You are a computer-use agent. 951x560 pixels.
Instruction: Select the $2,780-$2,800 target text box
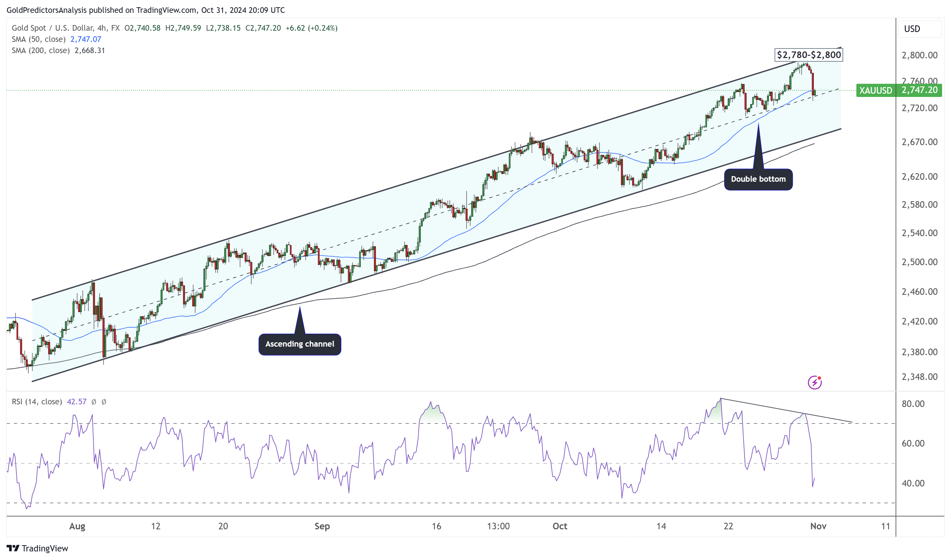coord(808,55)
